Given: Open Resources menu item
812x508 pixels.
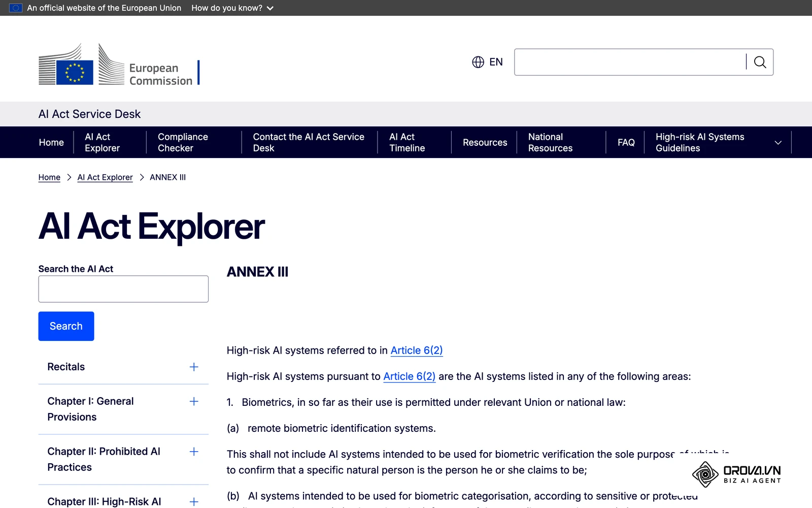Looking at the screenshot, I should [x=485, y=143].
